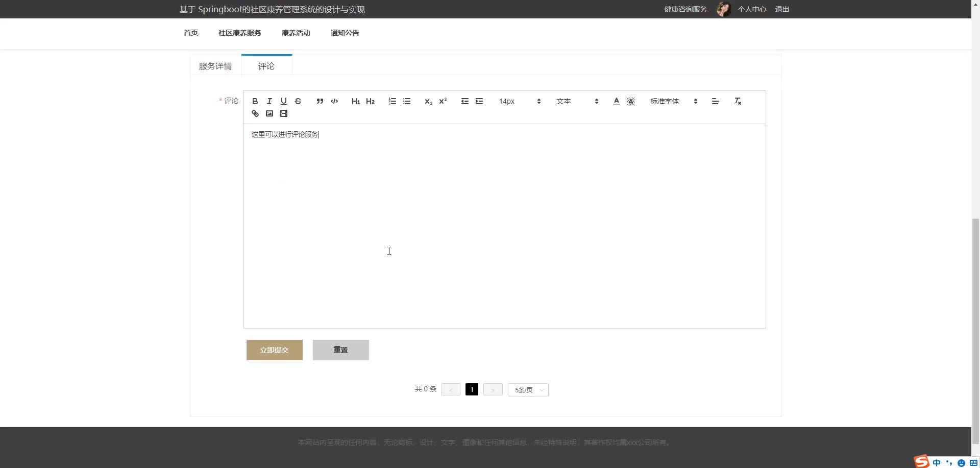Screen dimensions: 980x468
Task: Open the background highlight color picker
Action: click(631, 101)
